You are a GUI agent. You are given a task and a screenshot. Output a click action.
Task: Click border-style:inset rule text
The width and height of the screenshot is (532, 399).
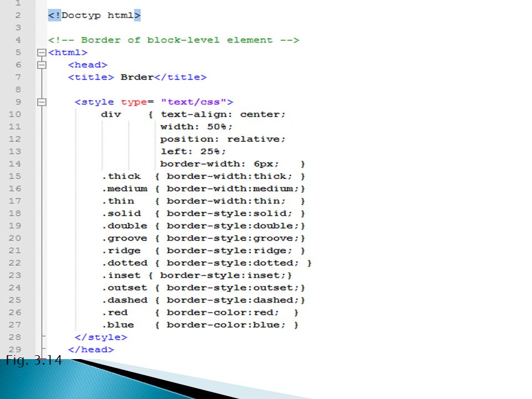pos(223,275)
